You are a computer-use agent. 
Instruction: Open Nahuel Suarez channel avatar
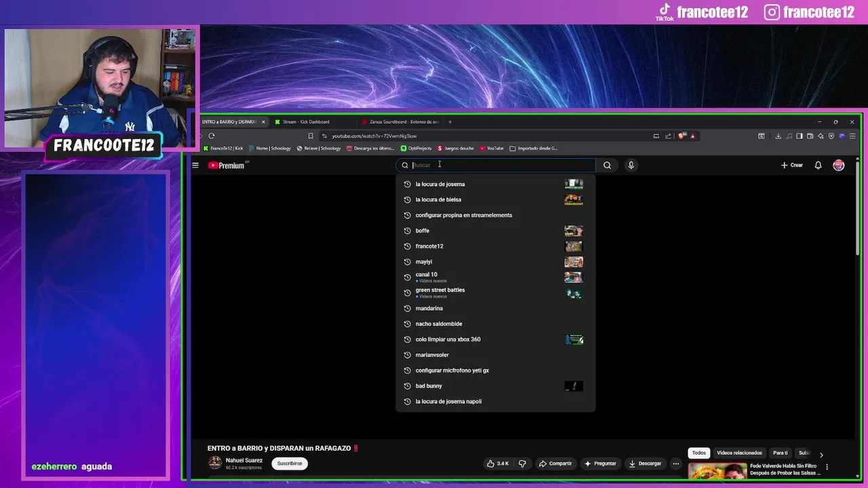(215, 463)
